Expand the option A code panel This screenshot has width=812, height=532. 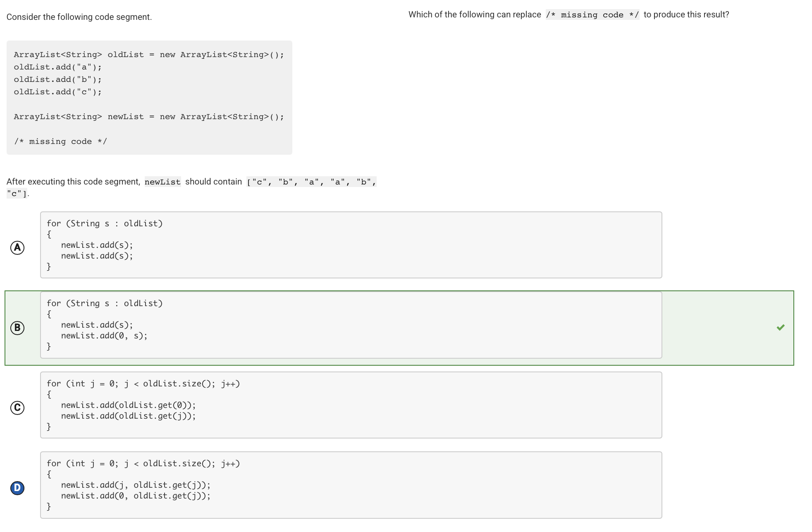coord(351,245)
